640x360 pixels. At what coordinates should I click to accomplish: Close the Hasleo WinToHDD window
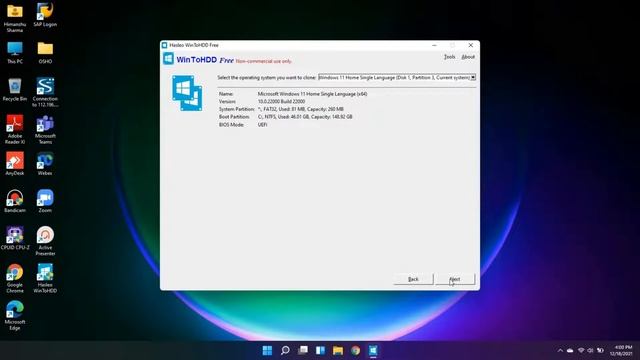(471, 45)
